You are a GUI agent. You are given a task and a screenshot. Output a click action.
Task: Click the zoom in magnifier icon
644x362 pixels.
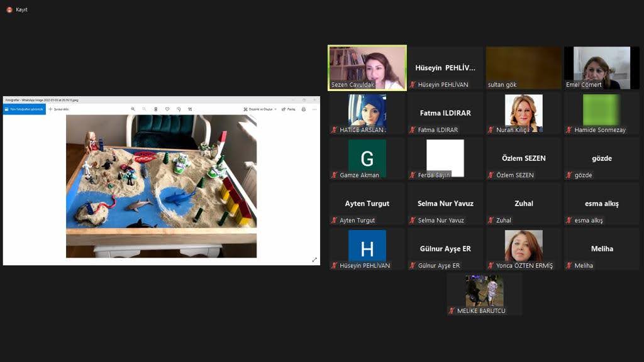133,109
